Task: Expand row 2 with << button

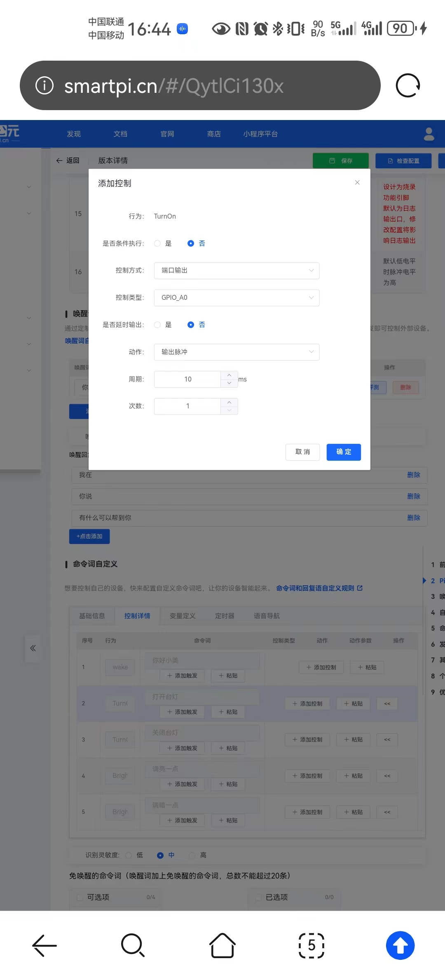Action: coord(387,704)
